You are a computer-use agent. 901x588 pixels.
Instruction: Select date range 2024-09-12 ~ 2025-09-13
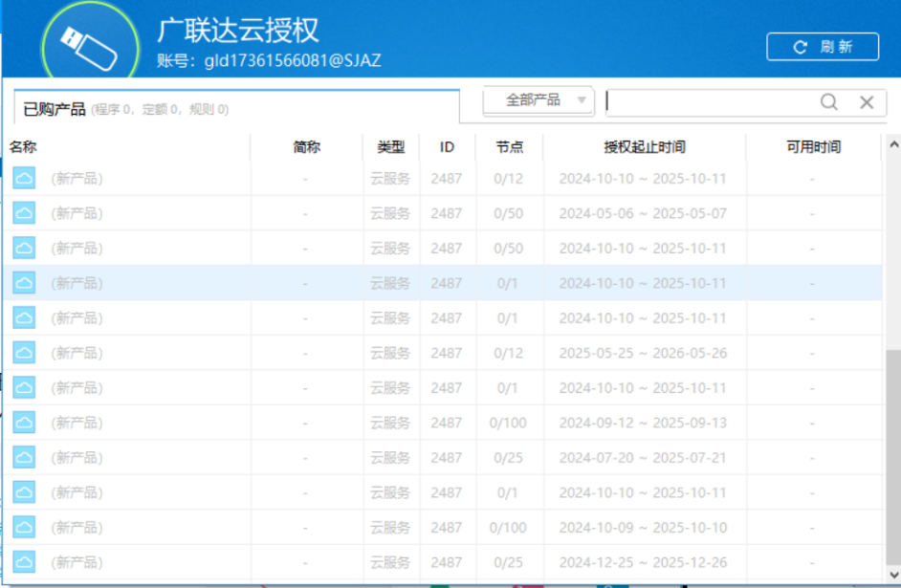point(643,424)
